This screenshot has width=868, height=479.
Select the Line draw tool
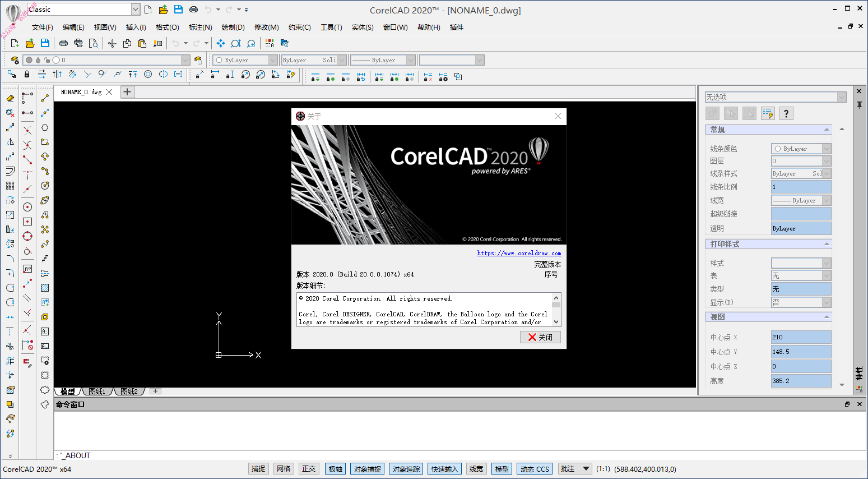(x=45, y=98)
